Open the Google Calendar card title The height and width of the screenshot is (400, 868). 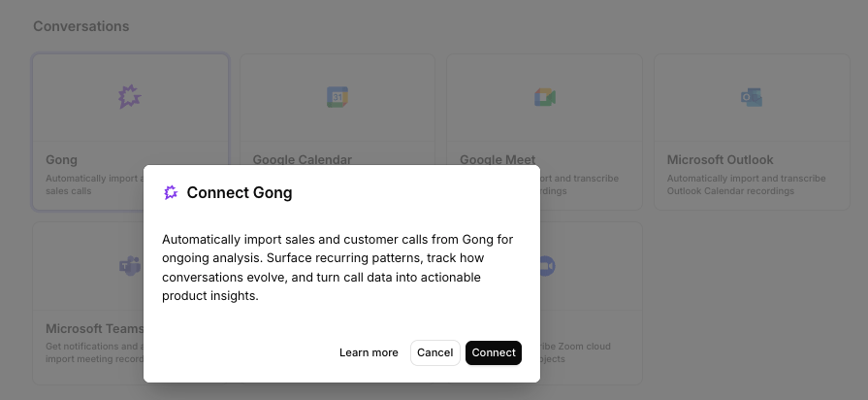303,159
